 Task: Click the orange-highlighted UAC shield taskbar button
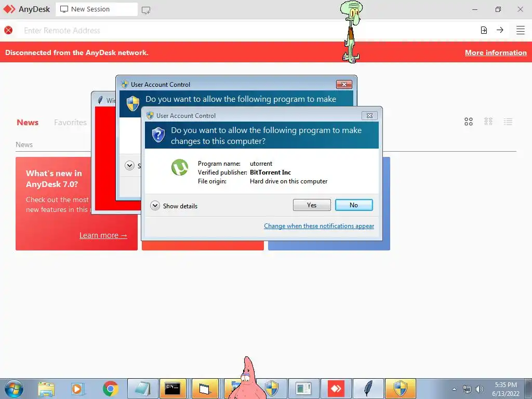click(401, 389)
